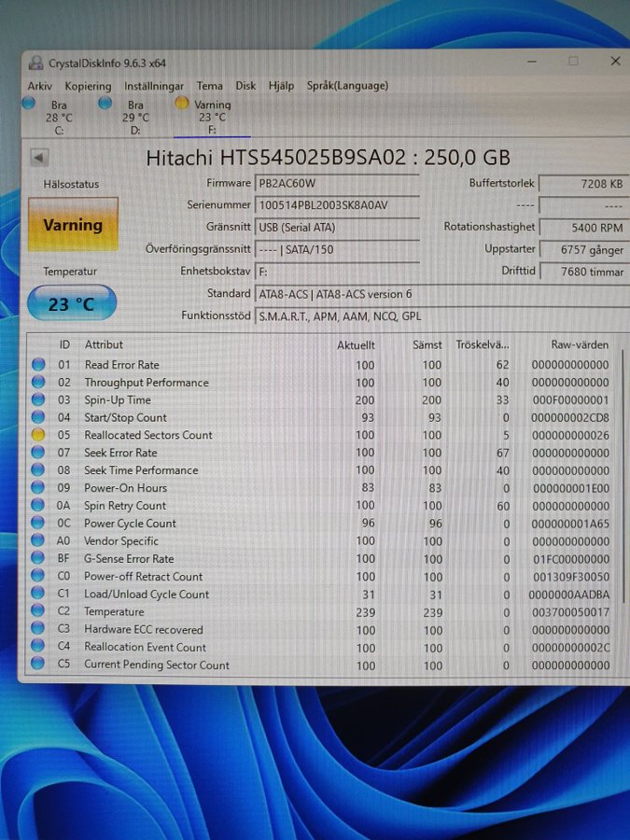
Task: Click the Raw-värden column header
Action: click(x=579, y=345)
